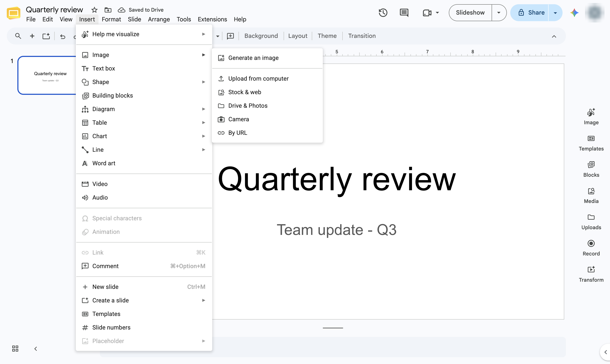Image resolution: width=610 pixels, height=364 pixels.
Task: Open the Format menu
Action: click(x=111, y=19)
